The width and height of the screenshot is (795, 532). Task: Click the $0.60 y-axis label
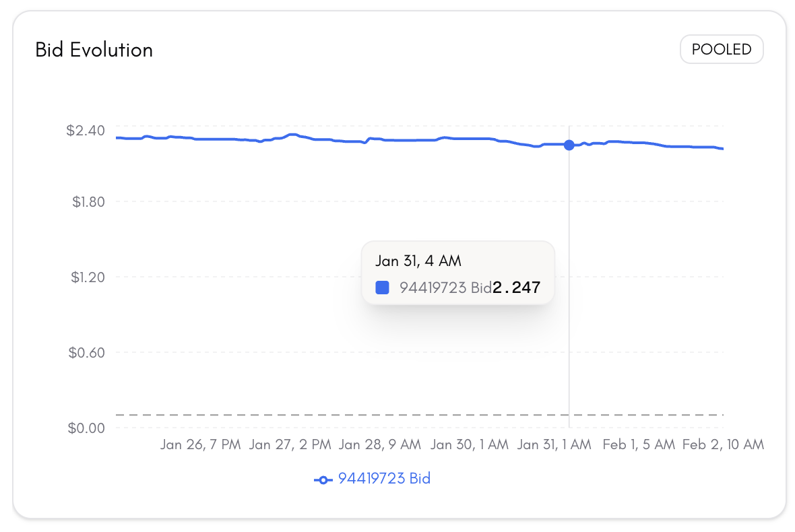pyautogui.click(x=87, y=352)
